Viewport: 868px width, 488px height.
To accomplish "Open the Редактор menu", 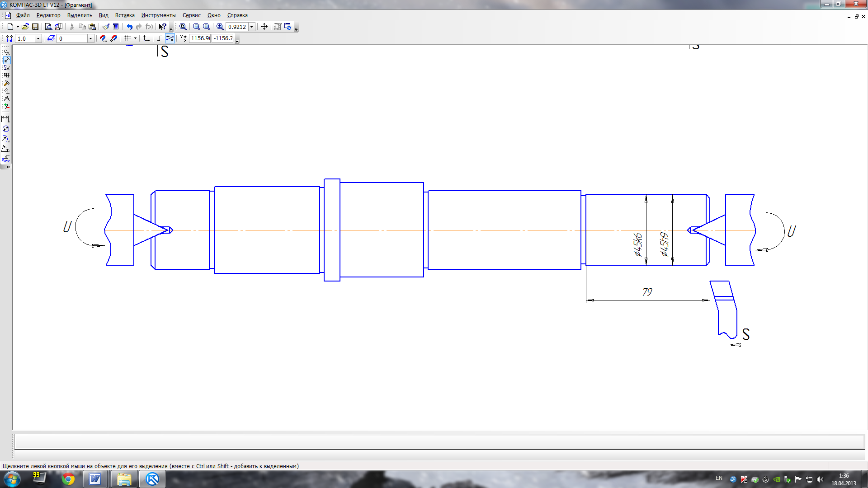I will (48, 15).
